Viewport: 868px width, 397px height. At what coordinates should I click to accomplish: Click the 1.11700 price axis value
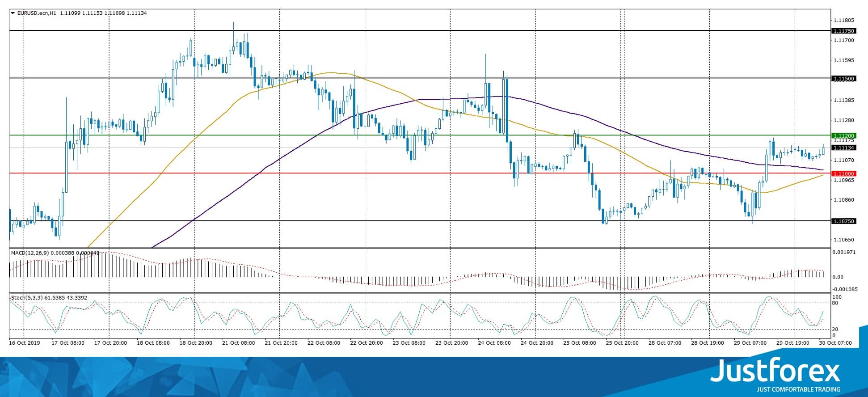coord(843,40)
